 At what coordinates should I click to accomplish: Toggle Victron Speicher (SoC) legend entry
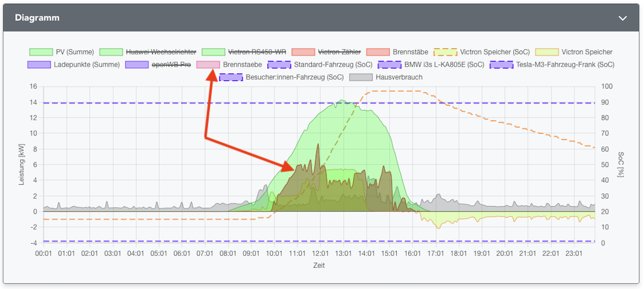482,52
